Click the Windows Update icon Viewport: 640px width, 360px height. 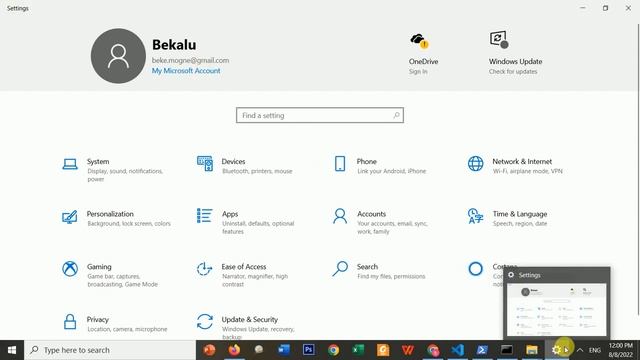[499, 40]
